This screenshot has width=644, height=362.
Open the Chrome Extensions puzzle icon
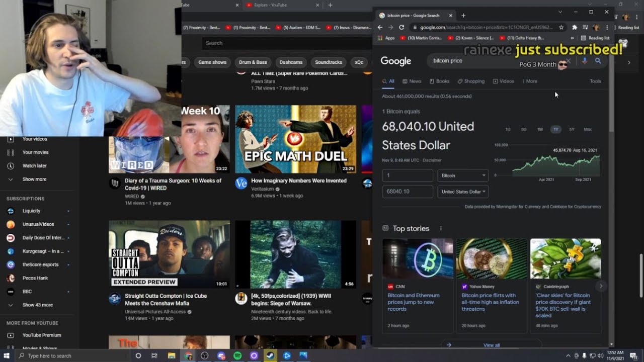coord(575,27)
